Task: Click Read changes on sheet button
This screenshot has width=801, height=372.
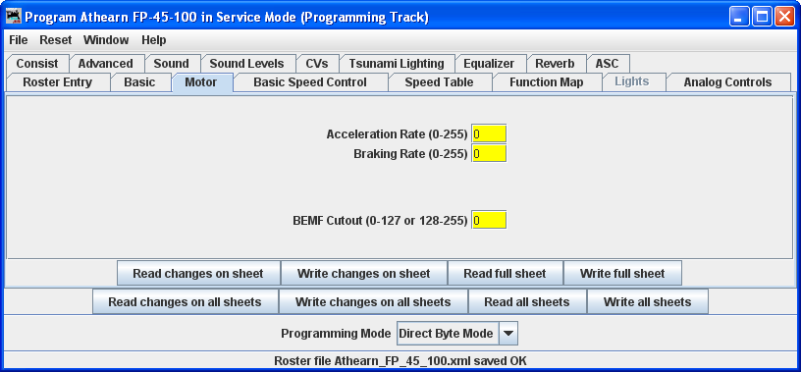Action: pyautogui.click(x=198, y=273)
